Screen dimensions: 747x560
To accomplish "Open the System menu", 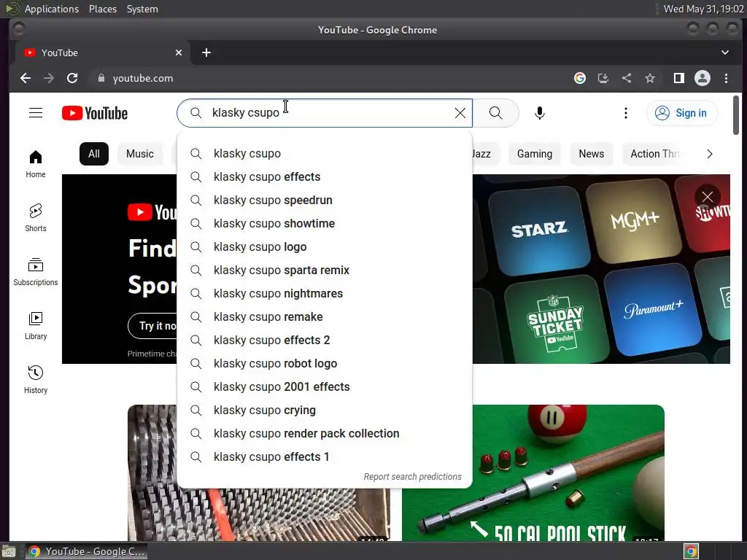I will tap(142, 9).
